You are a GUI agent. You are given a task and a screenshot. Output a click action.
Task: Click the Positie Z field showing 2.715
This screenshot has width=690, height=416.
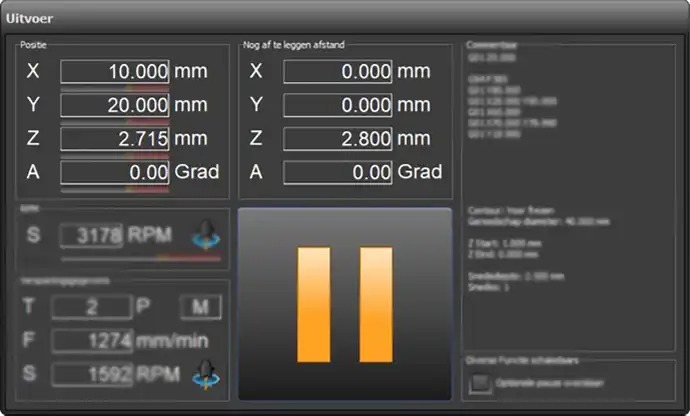(115, 139)
